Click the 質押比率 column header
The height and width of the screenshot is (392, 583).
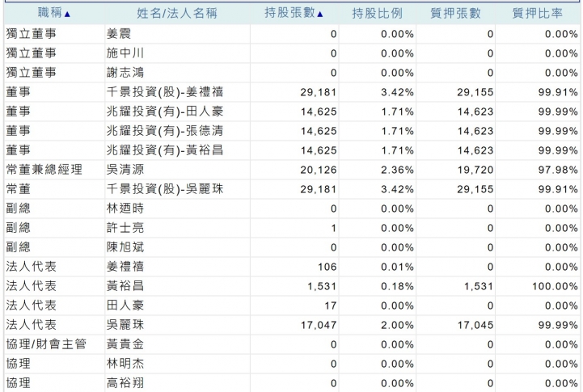(537, 14)
